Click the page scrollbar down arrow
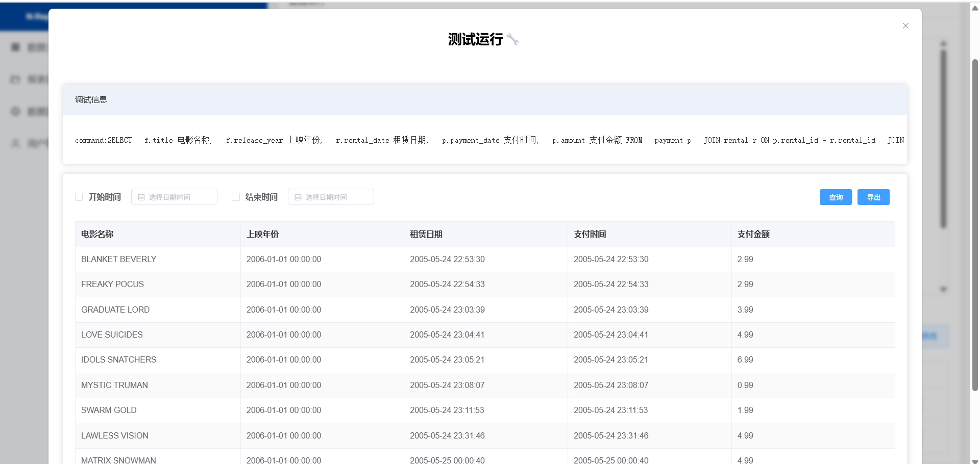 [975, 461]
